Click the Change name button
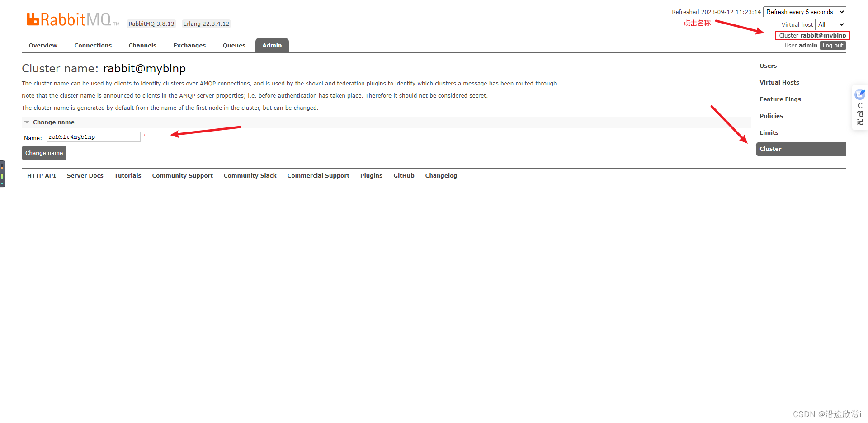 coord(44,153)
